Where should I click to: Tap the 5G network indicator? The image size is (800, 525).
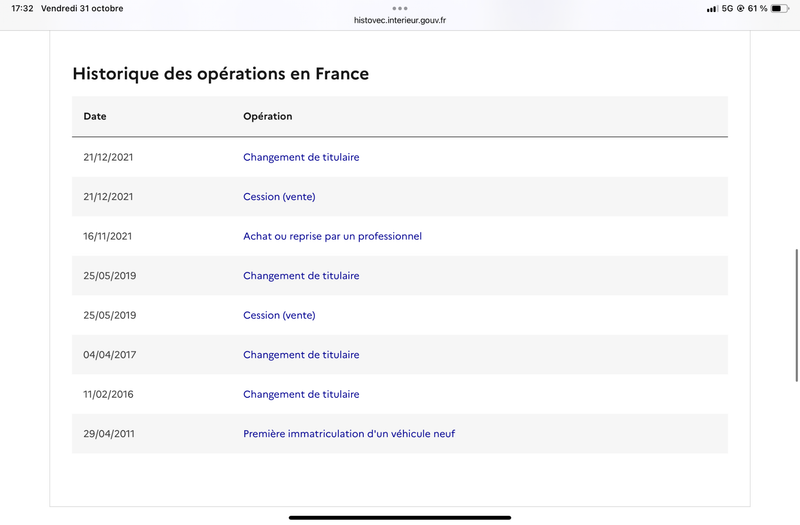[x=727, y=9]
